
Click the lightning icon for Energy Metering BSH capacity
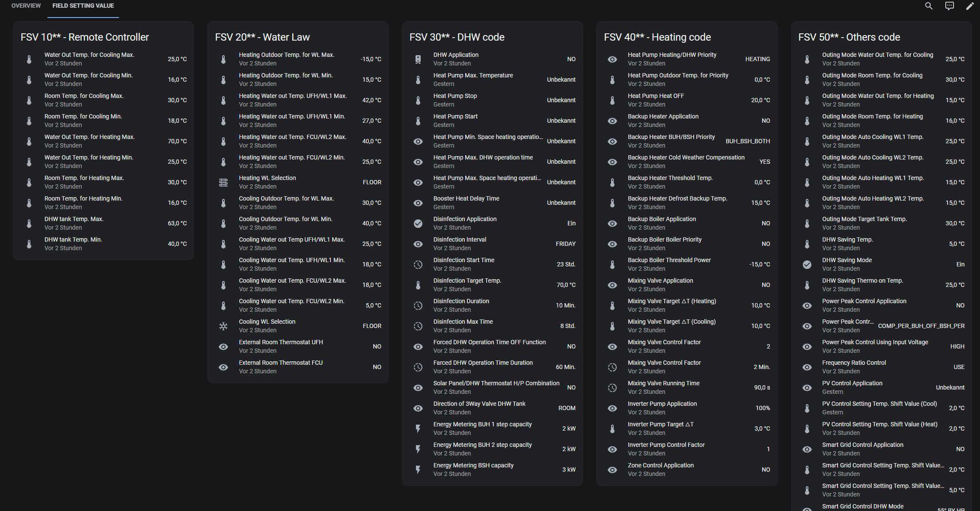coord(418,470)
